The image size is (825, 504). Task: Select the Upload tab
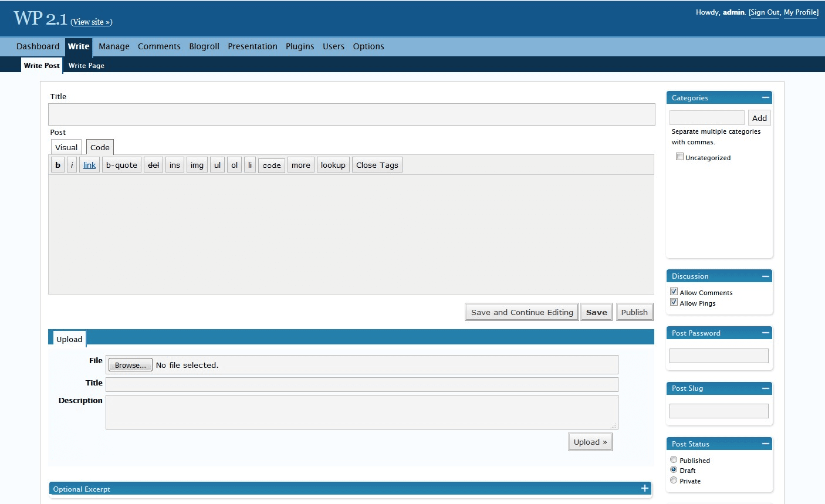click(69, 339)
